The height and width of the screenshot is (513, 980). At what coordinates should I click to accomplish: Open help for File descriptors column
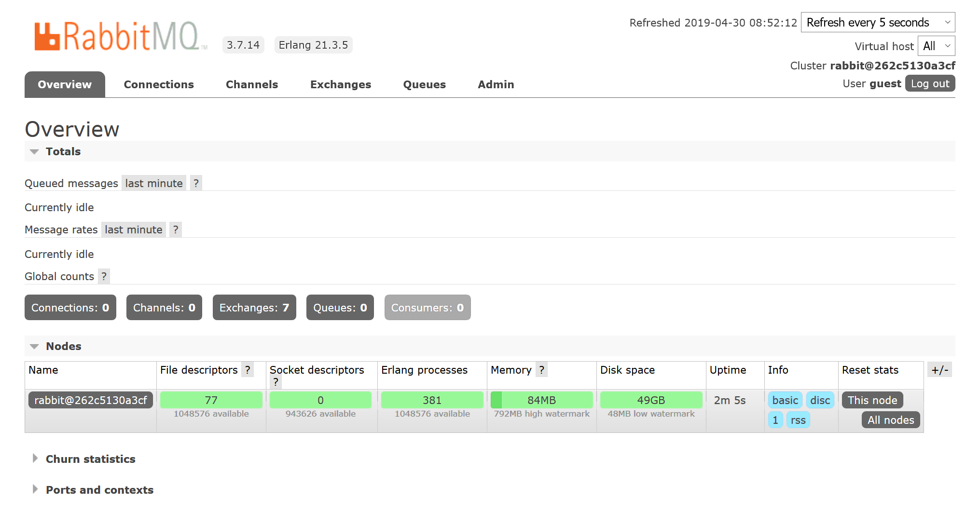coord(248,370)
